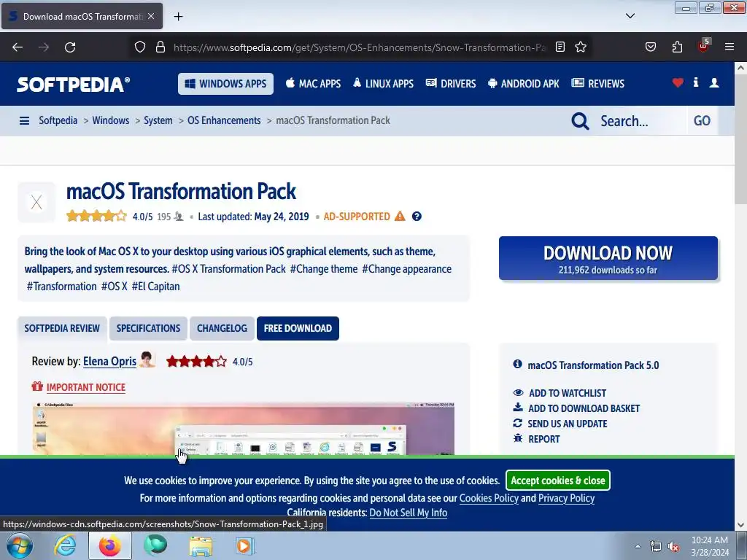Open the Reviews section
This screenshot has width=747, height=560.
tap(598, 84)
